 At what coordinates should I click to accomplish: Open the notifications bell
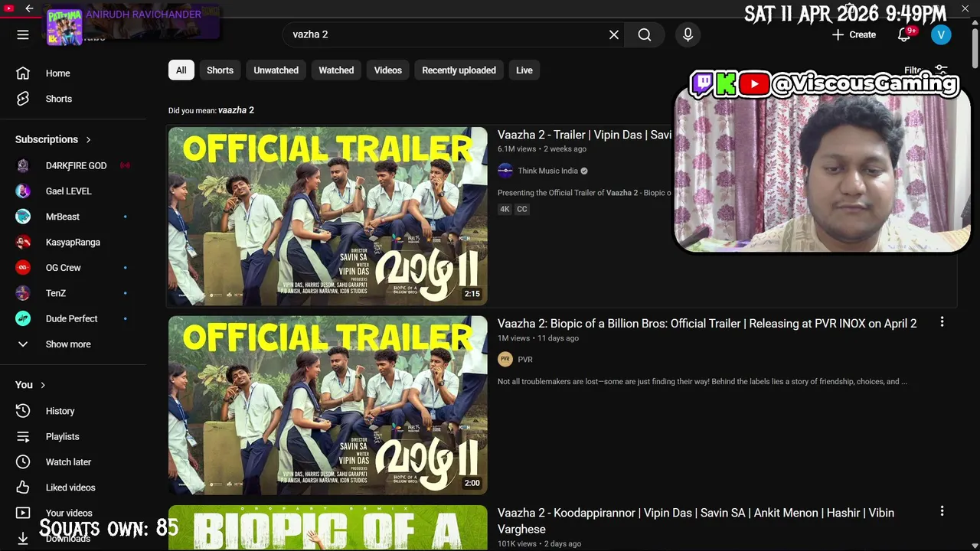point(904,34)
